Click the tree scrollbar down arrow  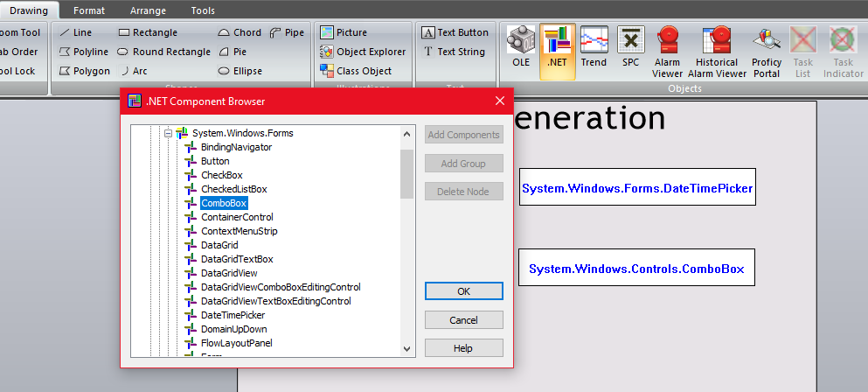(x=406, y=349)
